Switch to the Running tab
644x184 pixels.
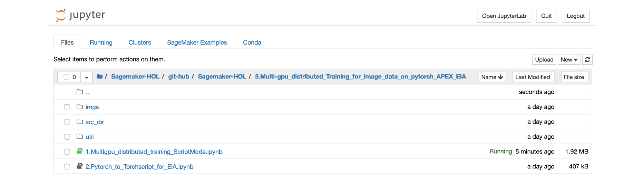pos(101,43)
